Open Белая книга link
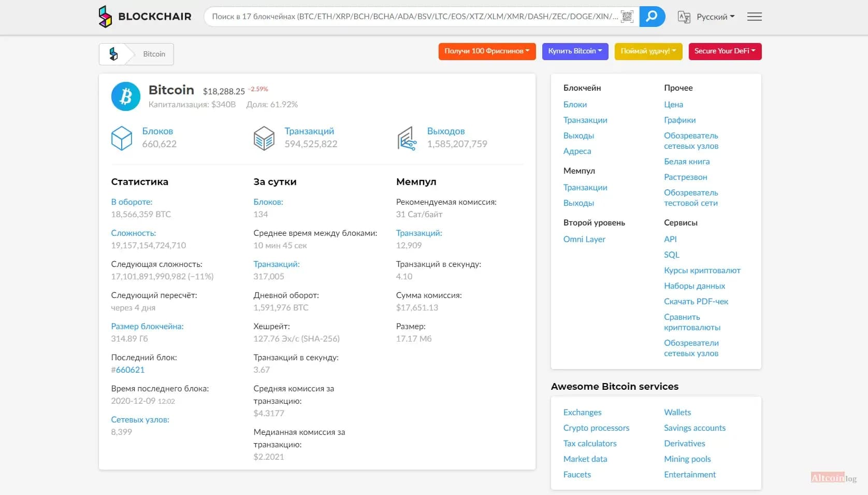 point(687,162)
